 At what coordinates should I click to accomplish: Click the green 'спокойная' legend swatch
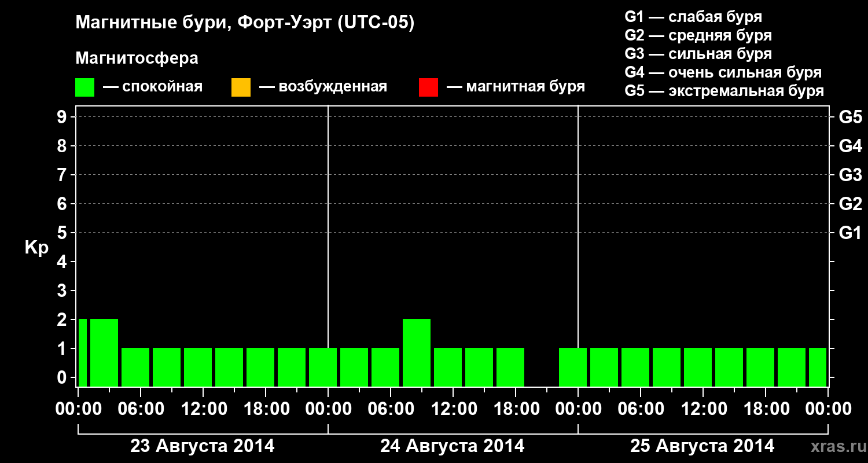84,87
